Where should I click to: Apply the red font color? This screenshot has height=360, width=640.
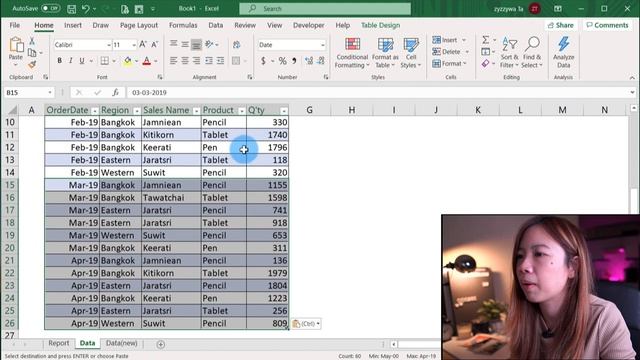click(x=147, y=61)
